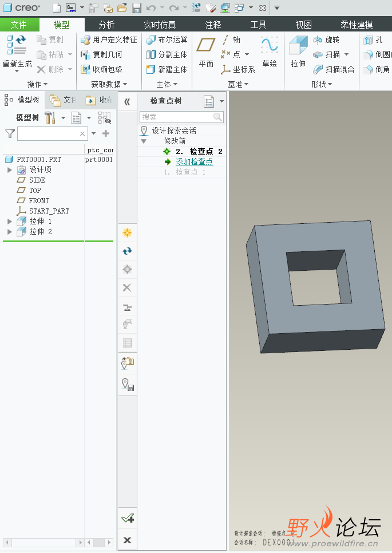Viewport: 392px width, 553px height.
Task: Open the 操作 group dropdown
Action: click(x=37, y=84)
